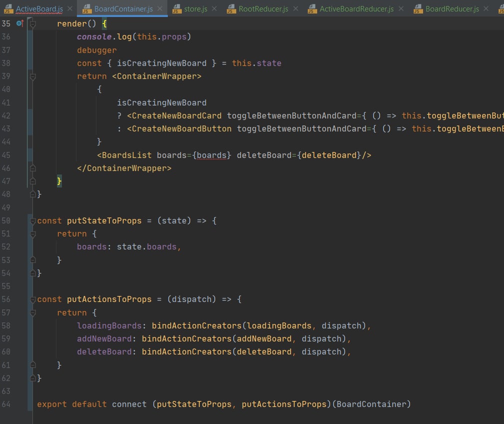Click the JS file icon on store.js tab

pyautogui.click(x=177, y=8)
